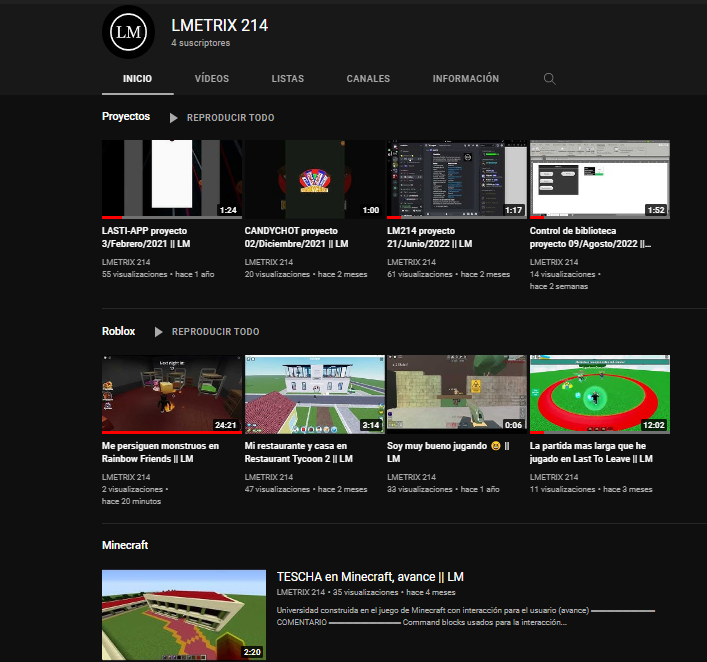Open Soy muy bueno jugando thumbnail
The width and height of the screenshot is (707, 662).
click(x=457, y=394)
